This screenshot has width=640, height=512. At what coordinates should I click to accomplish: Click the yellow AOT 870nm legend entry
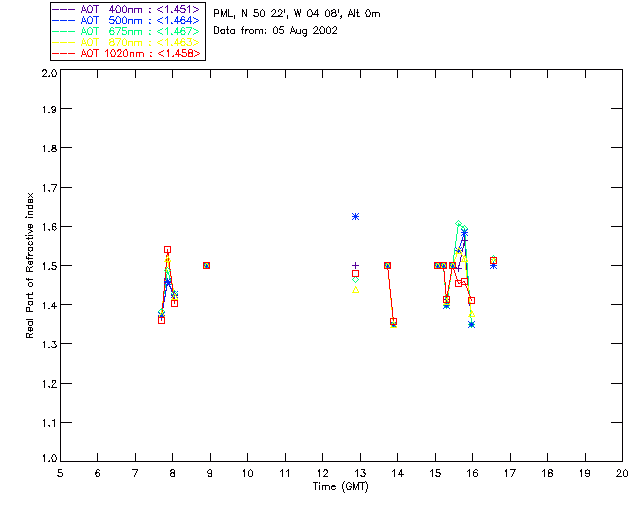pyautogui.click(x=126, y=42)
